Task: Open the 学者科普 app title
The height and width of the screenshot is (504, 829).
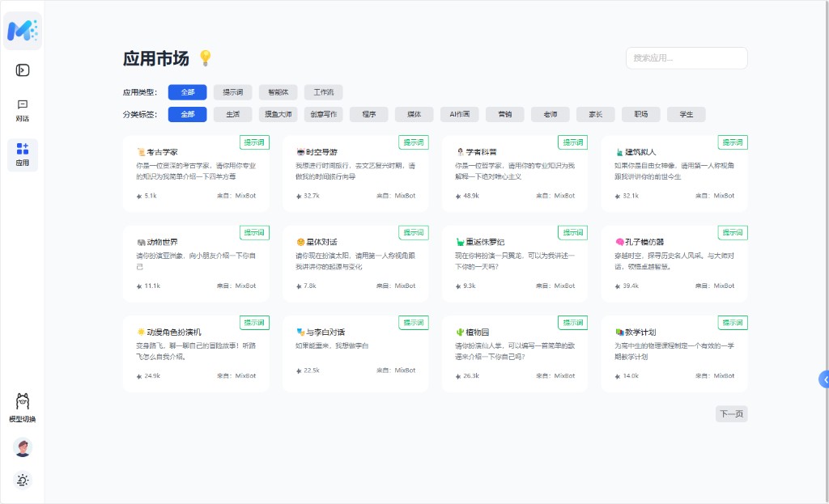Action: (x=481, y=152)
